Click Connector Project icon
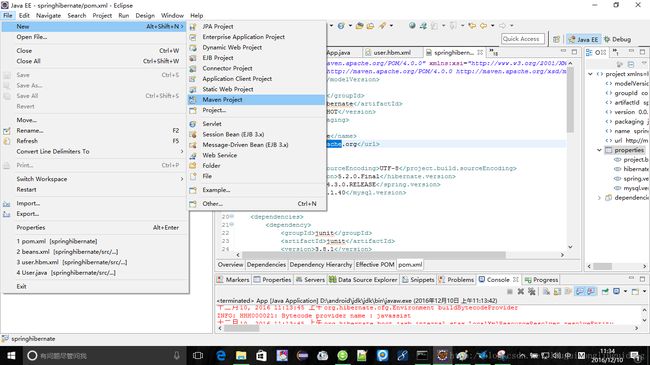This screenshot has height=365, width=650. click(193, 68)
